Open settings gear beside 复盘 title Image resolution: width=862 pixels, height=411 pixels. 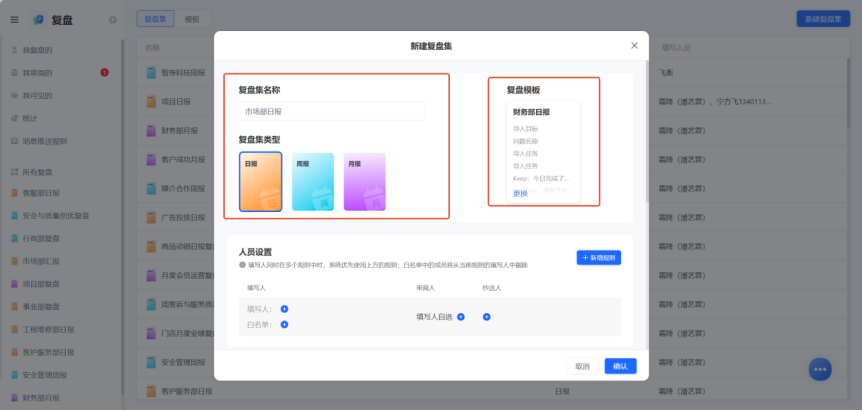pos(113,20)
